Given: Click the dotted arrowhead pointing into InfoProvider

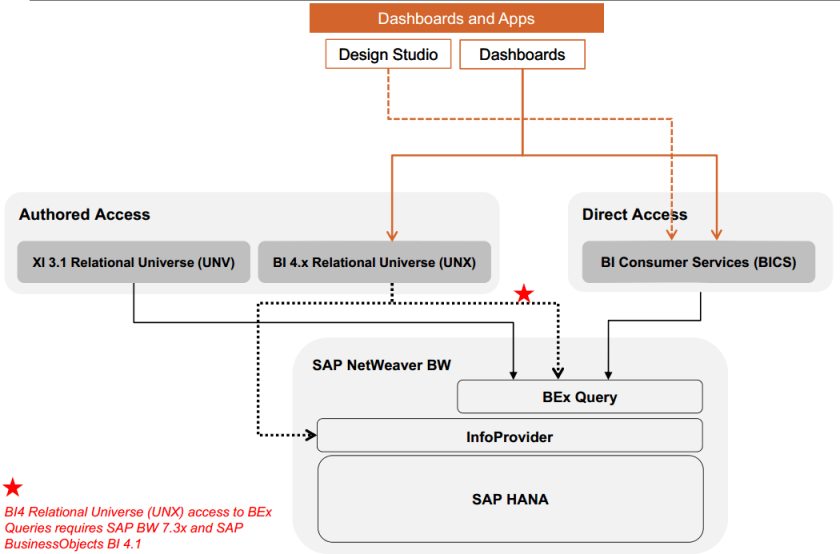Looking at the screenshot, I should click(308, 434).
